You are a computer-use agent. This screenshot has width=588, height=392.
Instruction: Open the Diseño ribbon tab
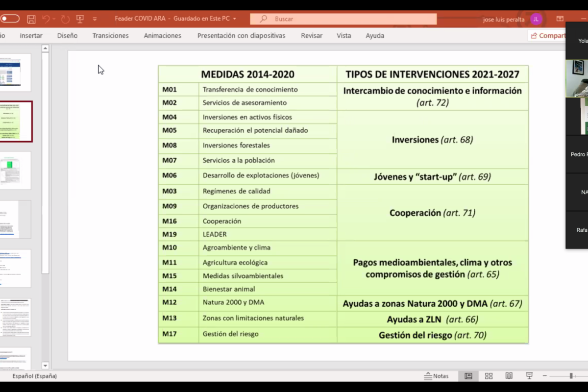click(67, 35)
